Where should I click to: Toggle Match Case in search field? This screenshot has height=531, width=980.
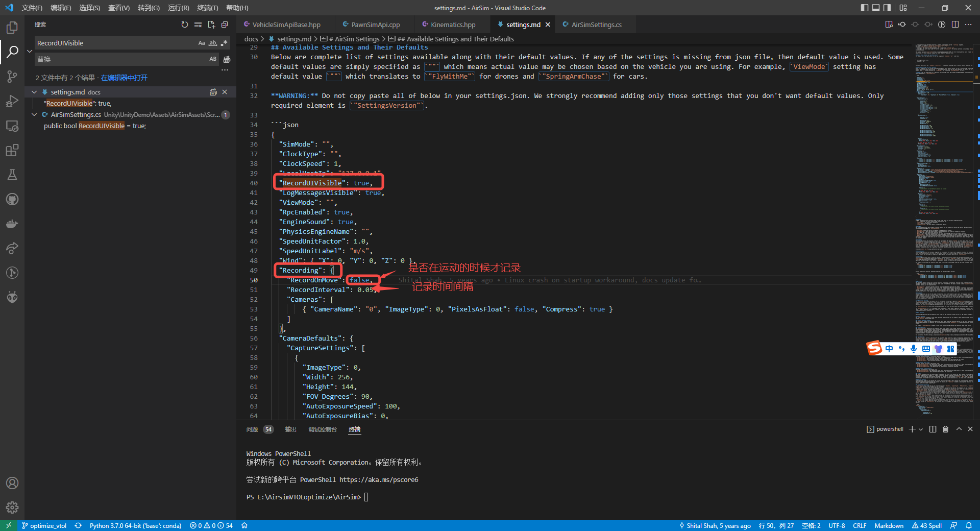(202, 43)
